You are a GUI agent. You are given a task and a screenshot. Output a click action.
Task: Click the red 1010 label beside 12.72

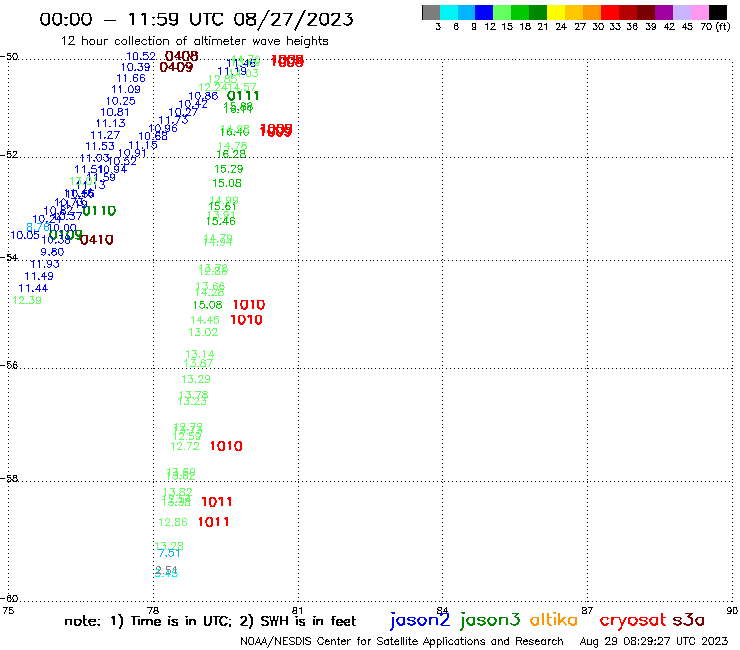coord(226,446)
